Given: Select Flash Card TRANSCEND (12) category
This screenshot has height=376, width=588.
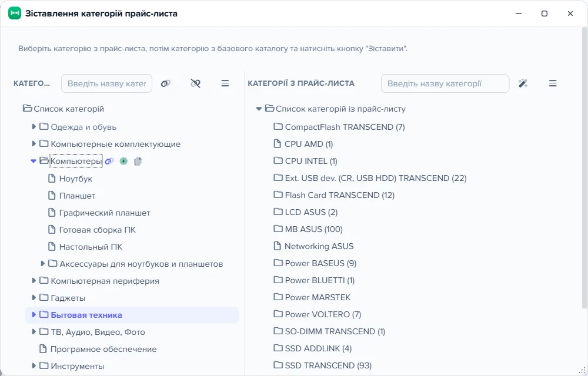Looking at the screenshot, I should [x=339, y=195].
